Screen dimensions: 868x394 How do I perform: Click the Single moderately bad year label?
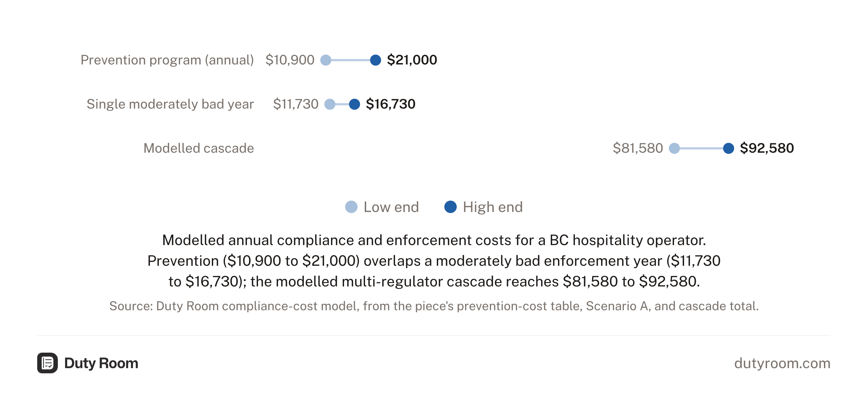[170, 104]
